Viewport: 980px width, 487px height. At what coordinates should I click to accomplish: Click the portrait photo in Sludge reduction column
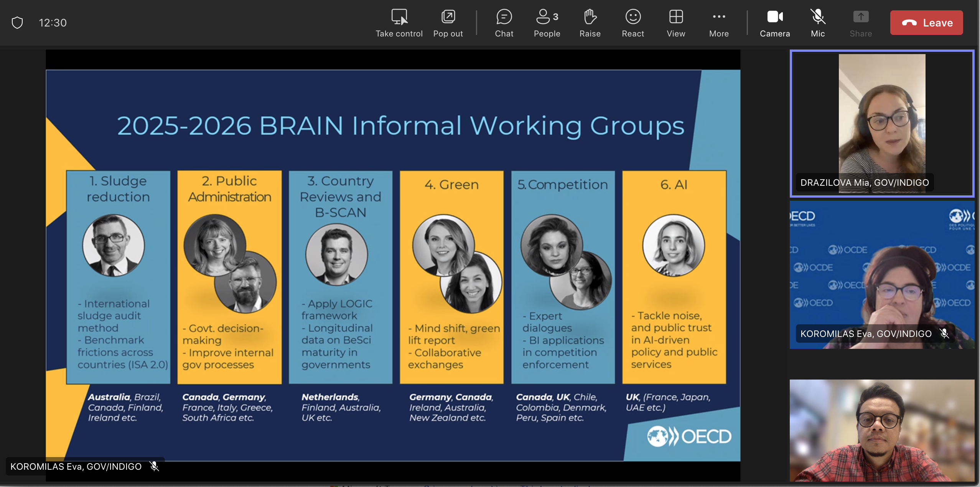pyautogui.click(x=114, y=245)
